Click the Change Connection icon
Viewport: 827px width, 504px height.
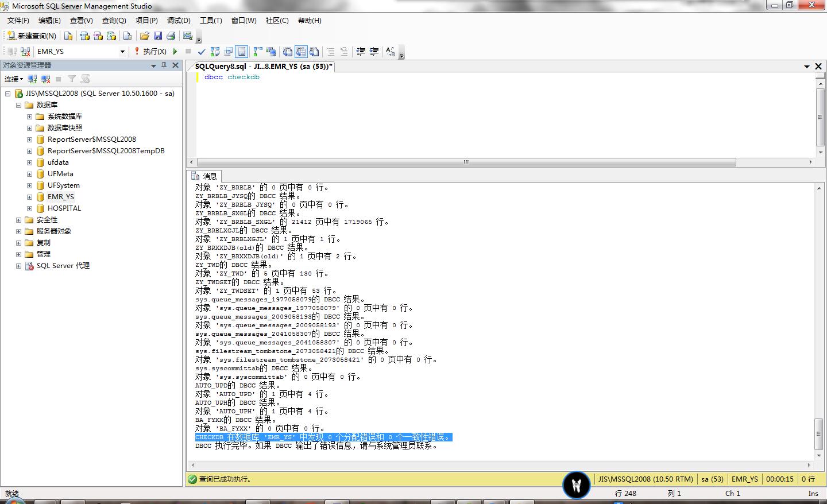25,52
